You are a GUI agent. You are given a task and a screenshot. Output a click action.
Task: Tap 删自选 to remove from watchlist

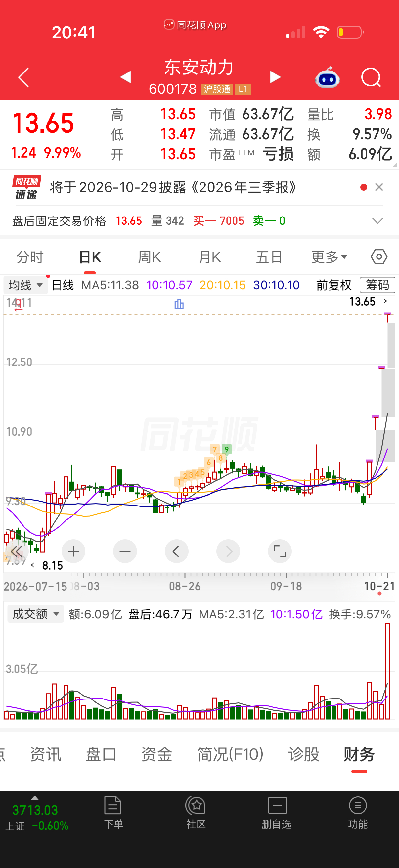pyautogui.click(x=277, y=813)
